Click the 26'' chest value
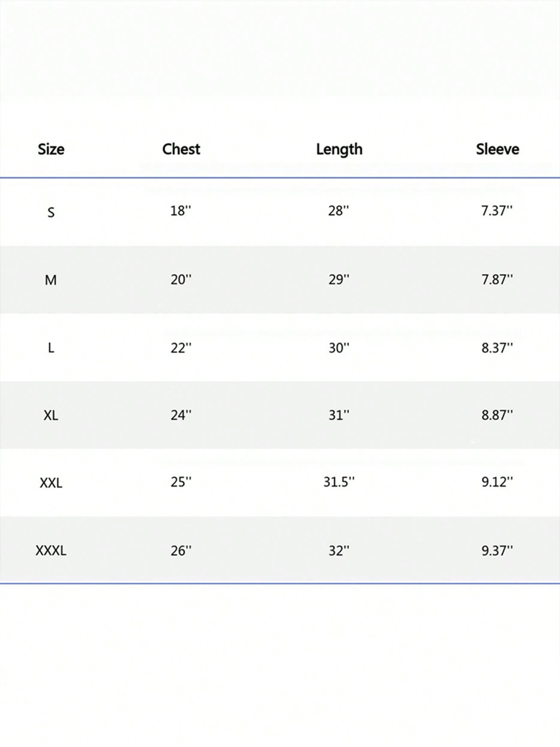This screenshot has height=747, width=560. [x=181, y=551]
